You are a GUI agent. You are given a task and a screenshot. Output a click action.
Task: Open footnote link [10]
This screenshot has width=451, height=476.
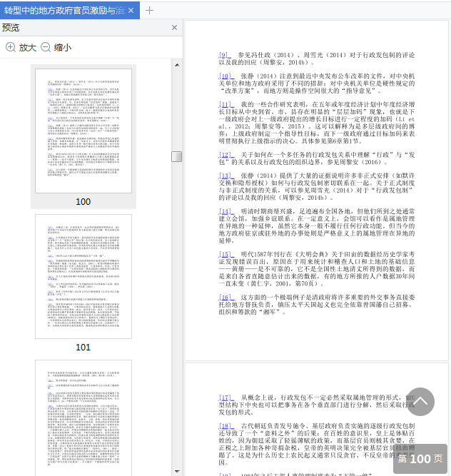click(x=226, y=76)
